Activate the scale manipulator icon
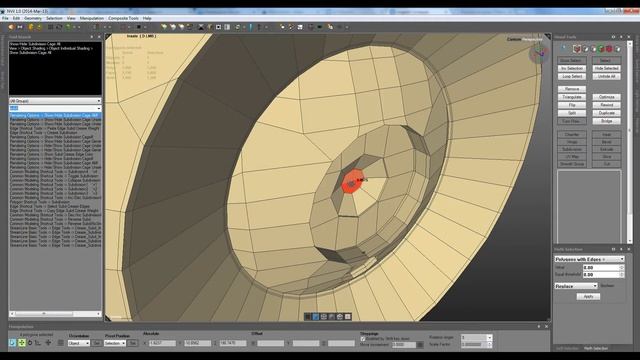Screen dimensions: 640x360 [x=38, y=343]
